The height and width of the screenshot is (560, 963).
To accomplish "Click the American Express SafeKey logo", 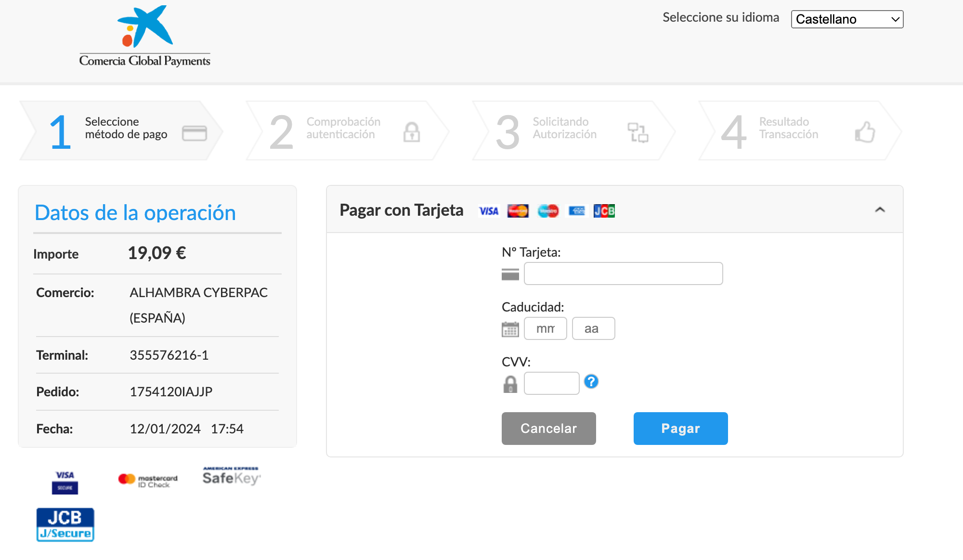I will click(231, 476).
